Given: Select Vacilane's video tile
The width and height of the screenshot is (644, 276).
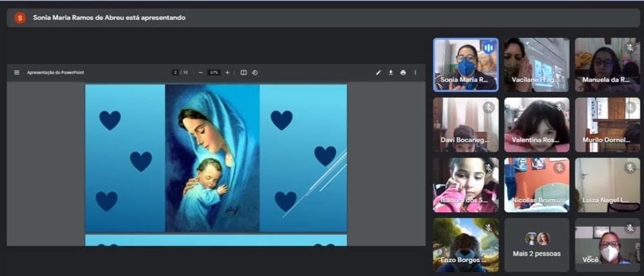Looking at the screenshot, I should (x=536, y=64).
